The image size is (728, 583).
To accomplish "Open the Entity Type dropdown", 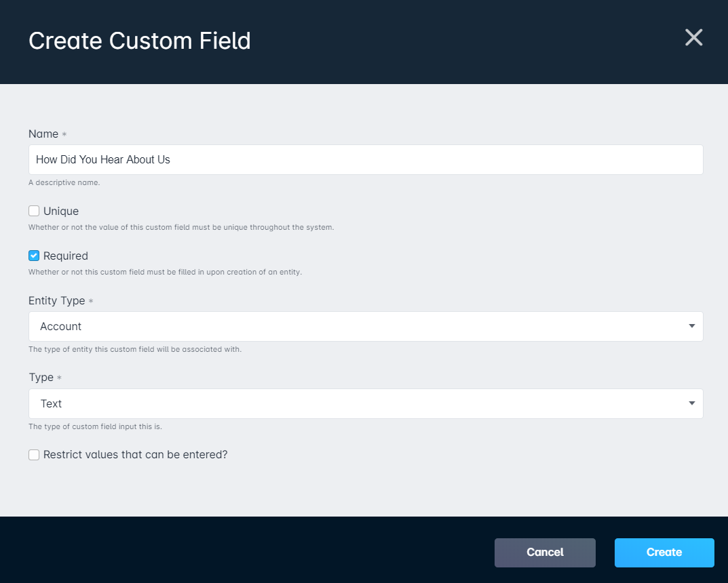I will click(x=366, y=327).
